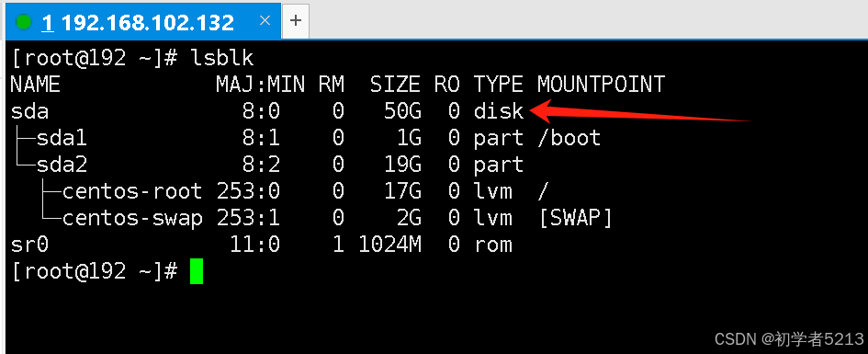
Task: Click the 17G size value
Action: (x=402, y=191)
